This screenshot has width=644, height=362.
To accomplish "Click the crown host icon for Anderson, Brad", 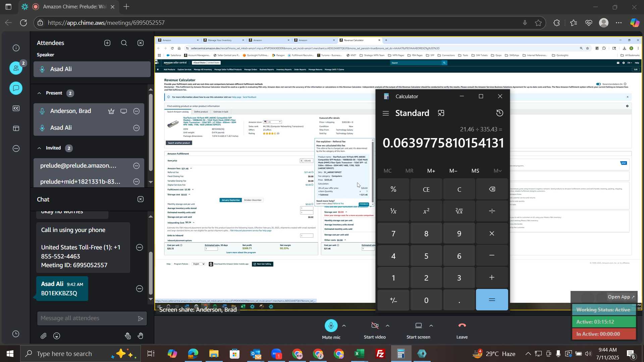I will click(111, 111).
